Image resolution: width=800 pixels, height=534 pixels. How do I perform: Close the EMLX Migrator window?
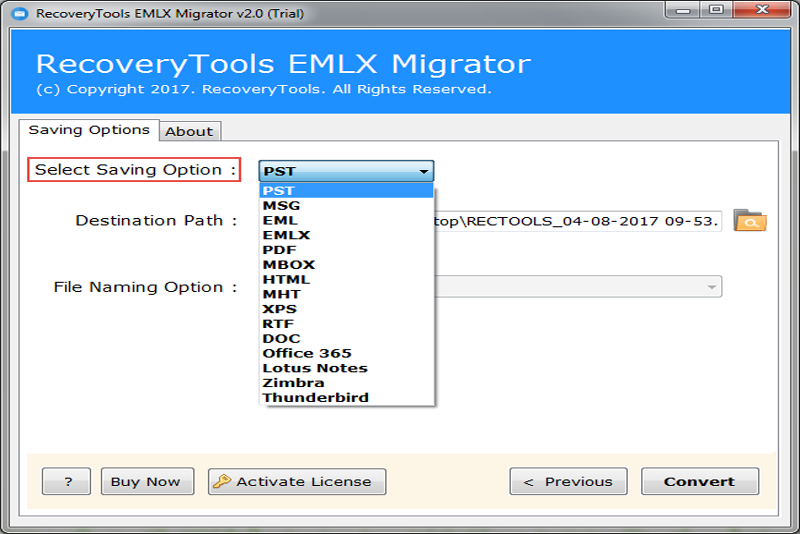[762, 9]
